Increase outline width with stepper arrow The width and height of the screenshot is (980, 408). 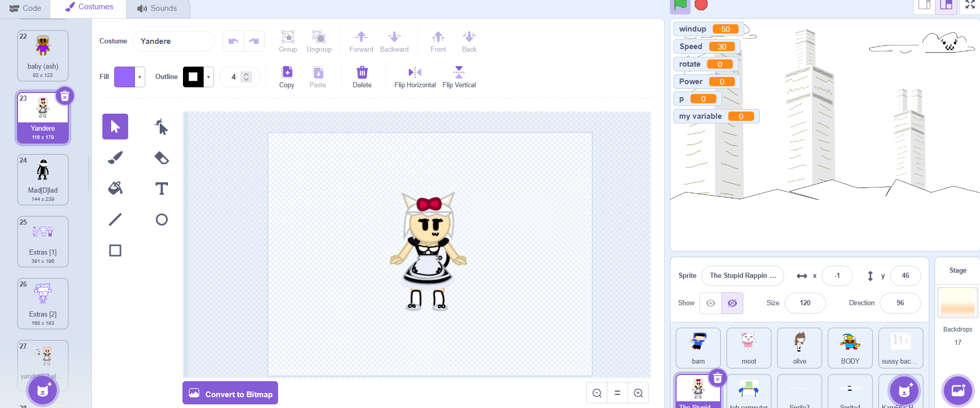[247, 74]
